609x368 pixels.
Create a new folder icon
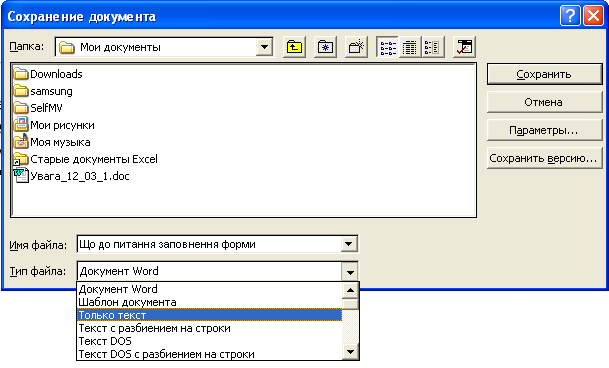point(356,47)
